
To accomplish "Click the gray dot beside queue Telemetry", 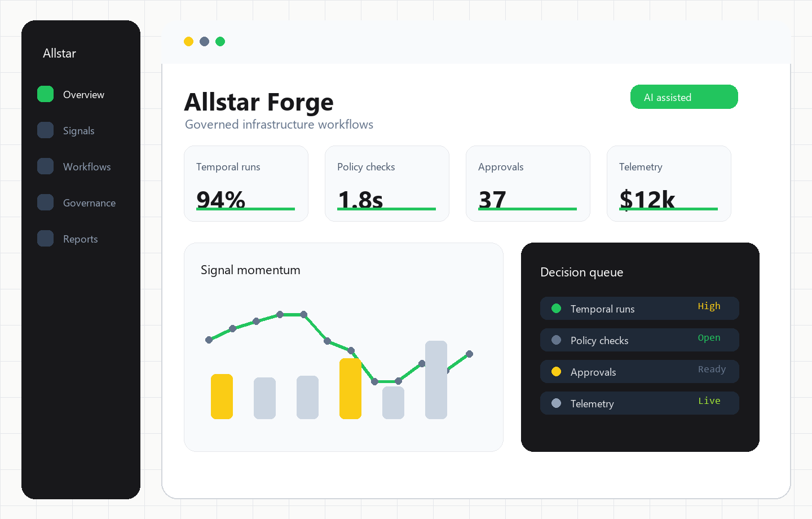I will pos(556,403).
